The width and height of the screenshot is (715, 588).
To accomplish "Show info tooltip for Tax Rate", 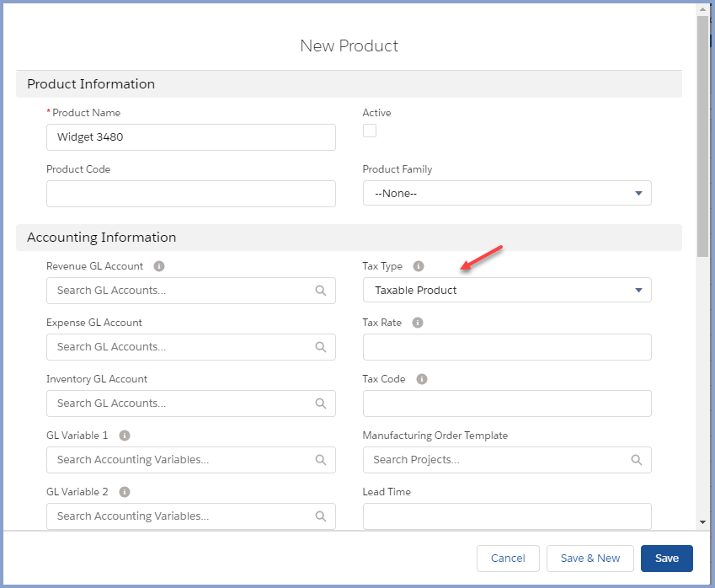I will (418, 323).
